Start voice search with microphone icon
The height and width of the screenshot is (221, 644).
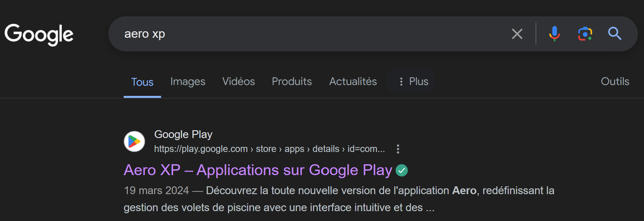point(554,34)
